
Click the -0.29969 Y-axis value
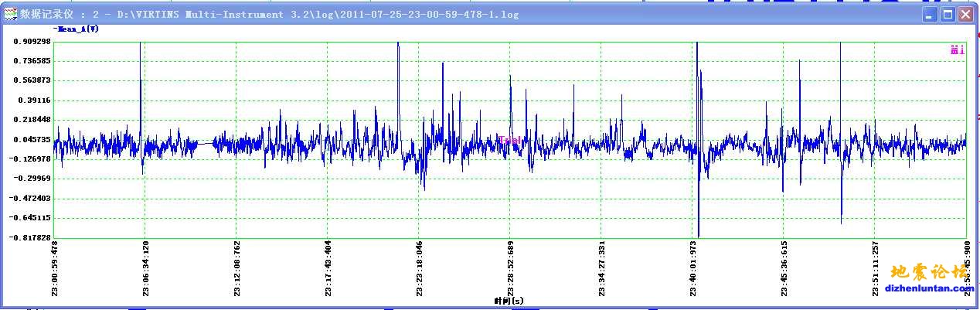[x=33, y=179]
